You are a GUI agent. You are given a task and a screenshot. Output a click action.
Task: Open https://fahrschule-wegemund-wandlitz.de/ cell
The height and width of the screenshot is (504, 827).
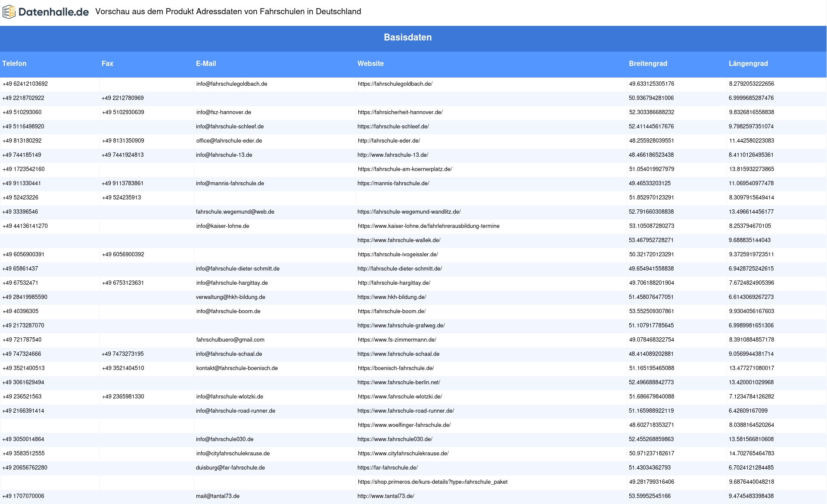pyautogui.click(x=409, y=212)
